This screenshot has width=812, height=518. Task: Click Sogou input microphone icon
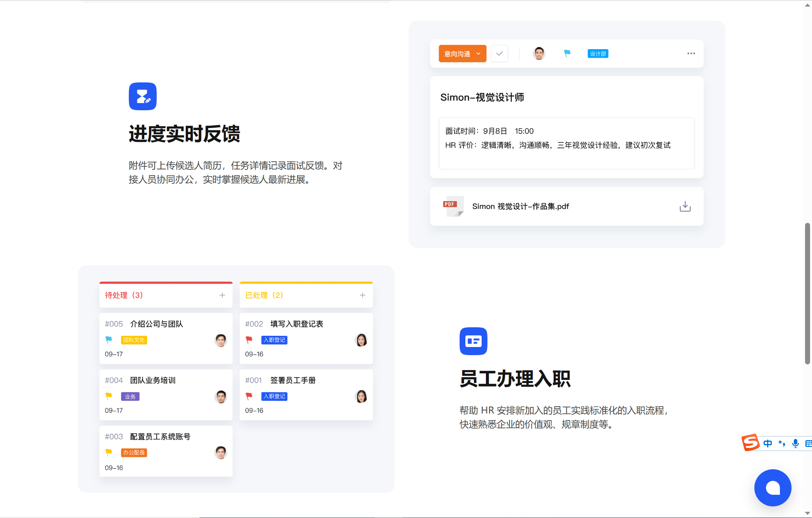point(795,443)
